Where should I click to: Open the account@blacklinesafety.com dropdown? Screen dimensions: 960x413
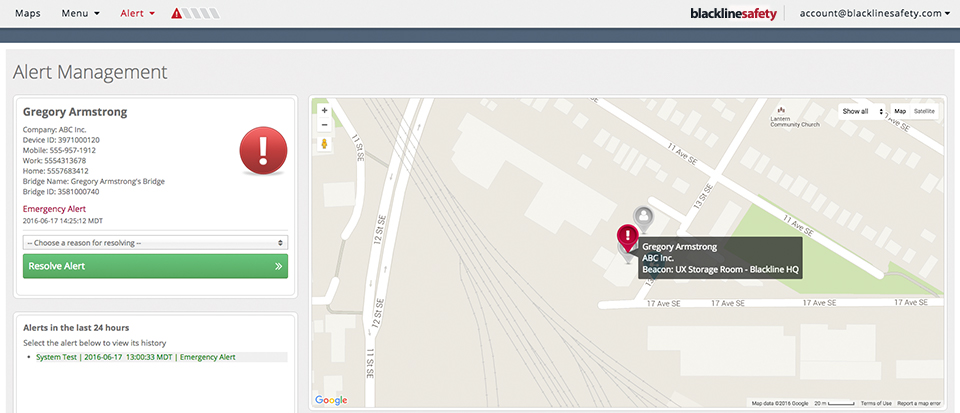tap(875, 14)
